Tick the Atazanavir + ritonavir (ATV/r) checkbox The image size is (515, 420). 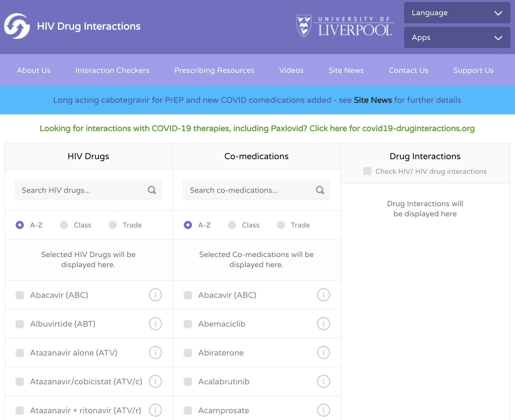(x=20, y=410)
